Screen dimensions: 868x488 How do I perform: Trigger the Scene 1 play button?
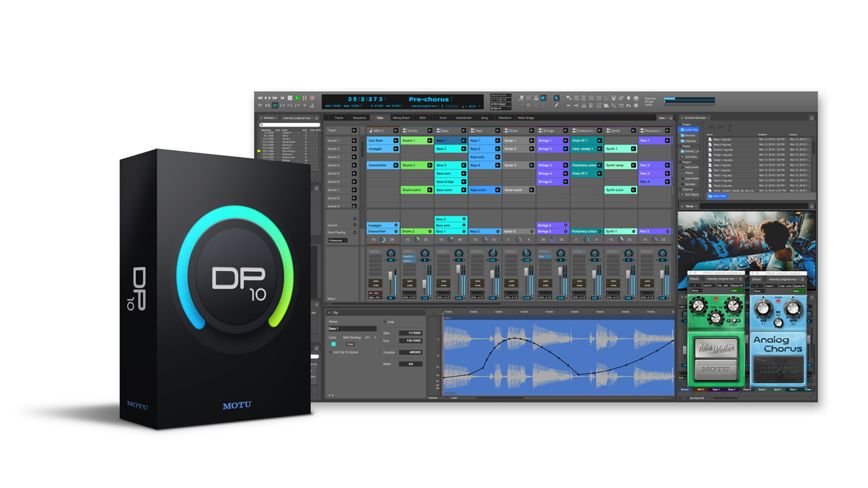point(354,140)
